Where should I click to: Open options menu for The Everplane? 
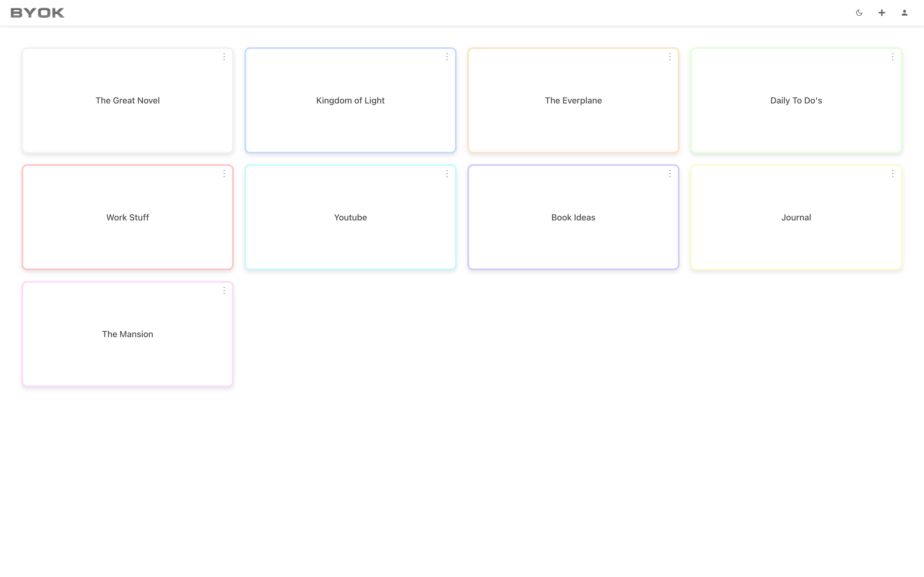point(670,56)
